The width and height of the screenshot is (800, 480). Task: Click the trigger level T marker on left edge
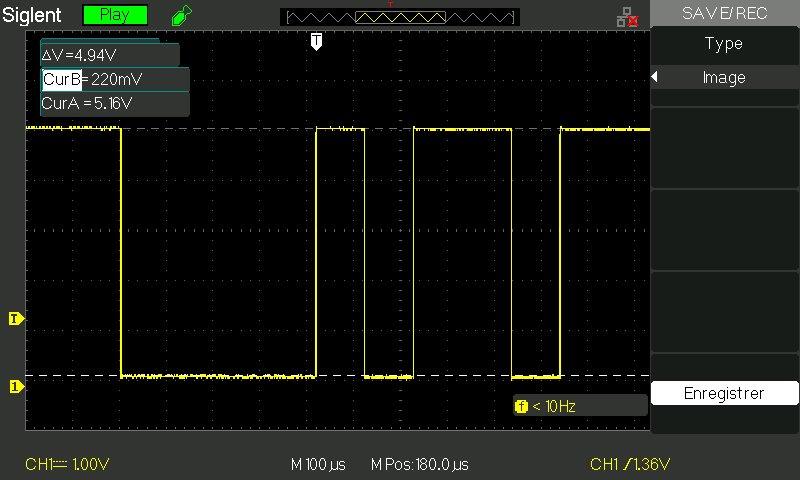[x=15, y=319]
